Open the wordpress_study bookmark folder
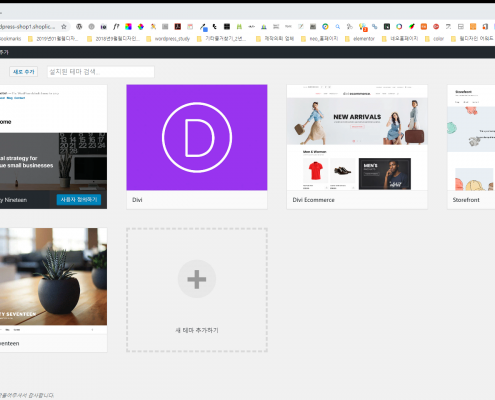The width and height of the screenshot is (495, 400). 168,39
